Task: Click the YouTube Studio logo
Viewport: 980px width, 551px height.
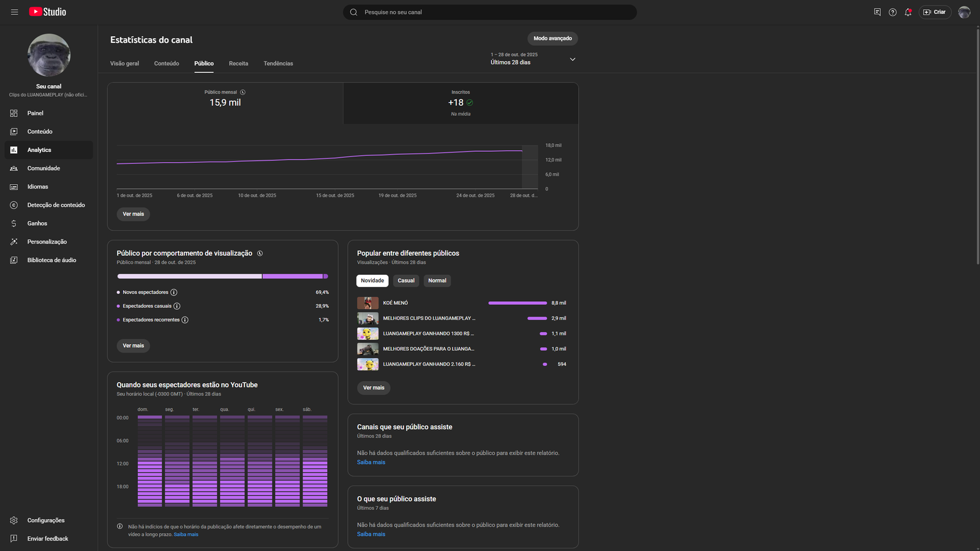Action: (48, 12)
